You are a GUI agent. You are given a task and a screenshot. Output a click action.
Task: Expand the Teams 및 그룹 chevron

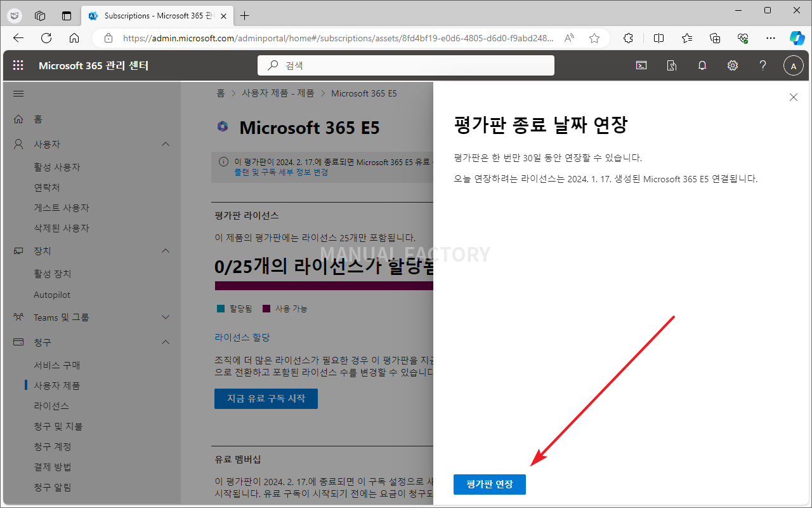click(166, 317)
